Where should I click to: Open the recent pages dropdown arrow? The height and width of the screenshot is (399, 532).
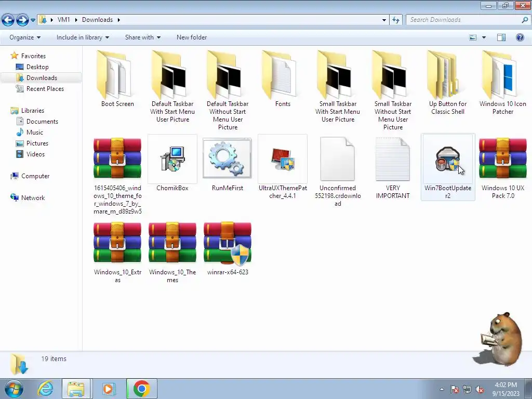(x=33, y=20)
